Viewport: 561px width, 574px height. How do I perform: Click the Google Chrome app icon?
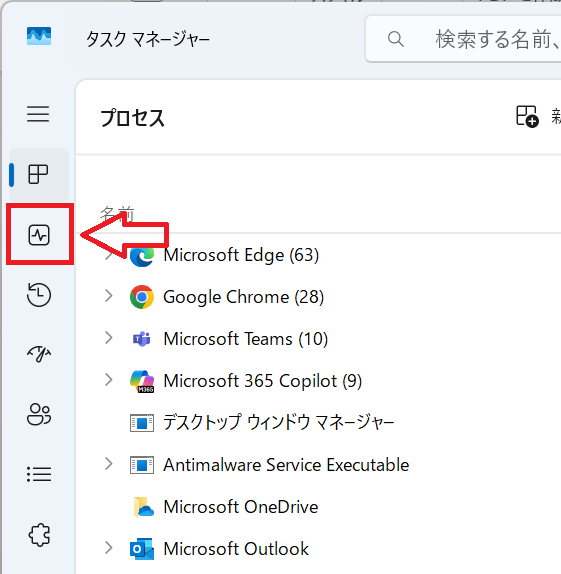[142, 297]
